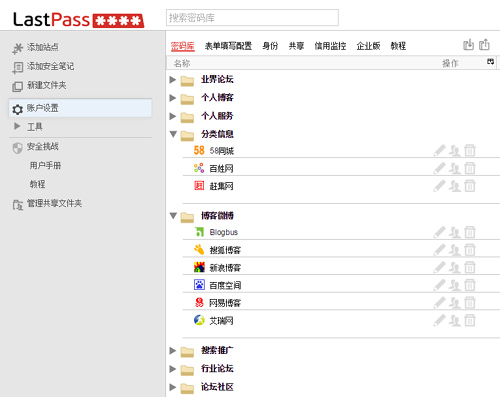The height and width of the screenshot is (397, 500).
Task: Click the import icon at top right
Action: click(468, 45)
